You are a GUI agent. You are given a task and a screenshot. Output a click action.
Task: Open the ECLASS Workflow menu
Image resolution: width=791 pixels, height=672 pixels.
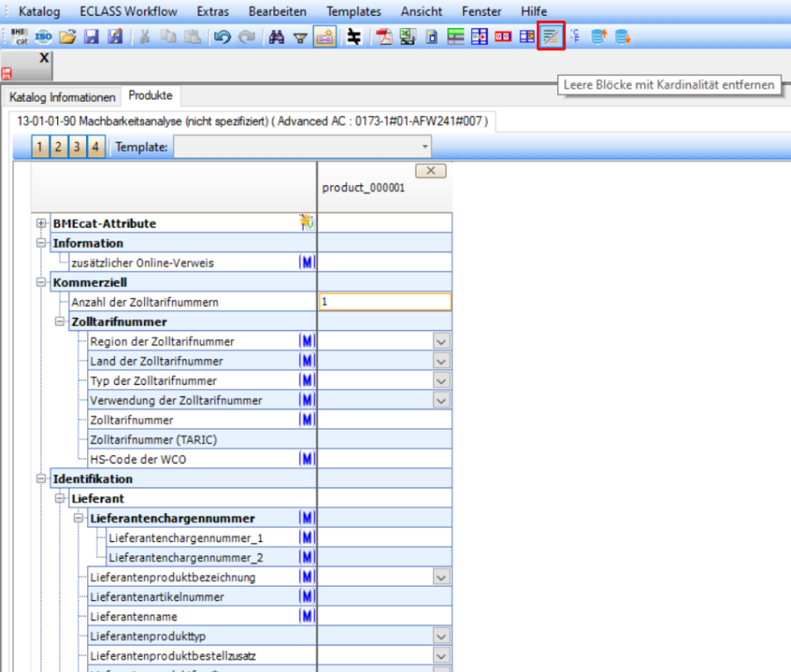coord(127,11)
